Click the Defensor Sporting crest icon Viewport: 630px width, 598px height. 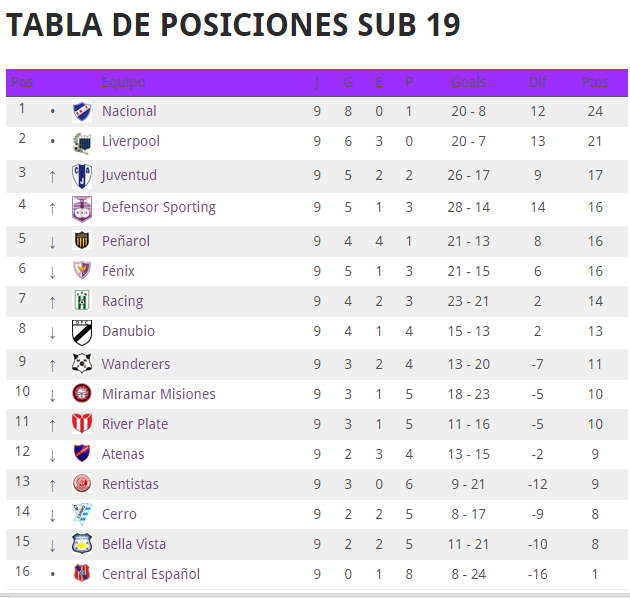[82, 209]
